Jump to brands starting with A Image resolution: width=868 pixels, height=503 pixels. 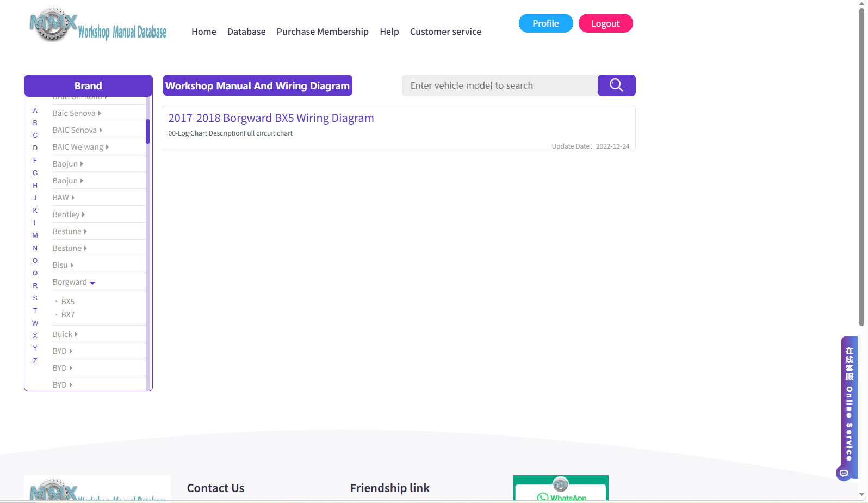pyautogui.click(x=35, y=111)
